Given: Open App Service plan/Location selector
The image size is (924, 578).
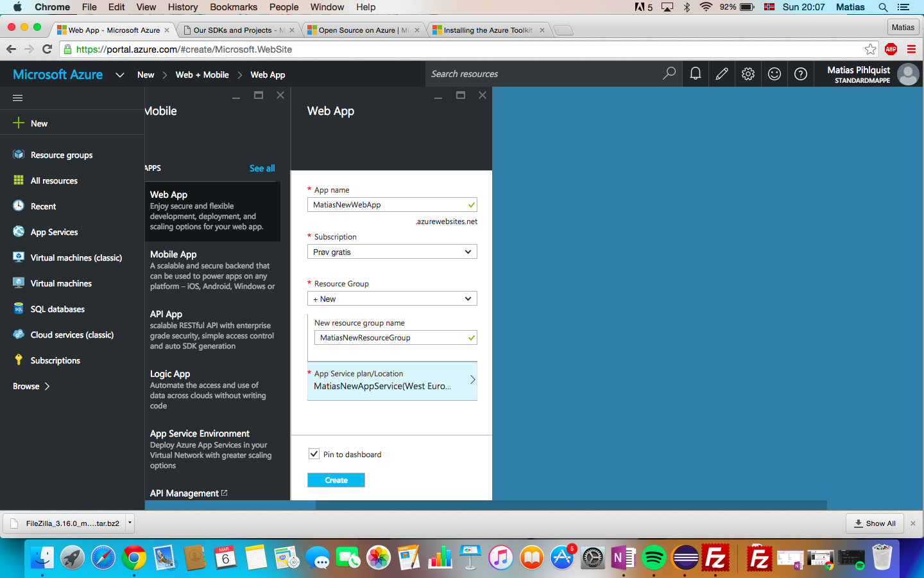Looking at the screenshot, I should pos(392,381).
